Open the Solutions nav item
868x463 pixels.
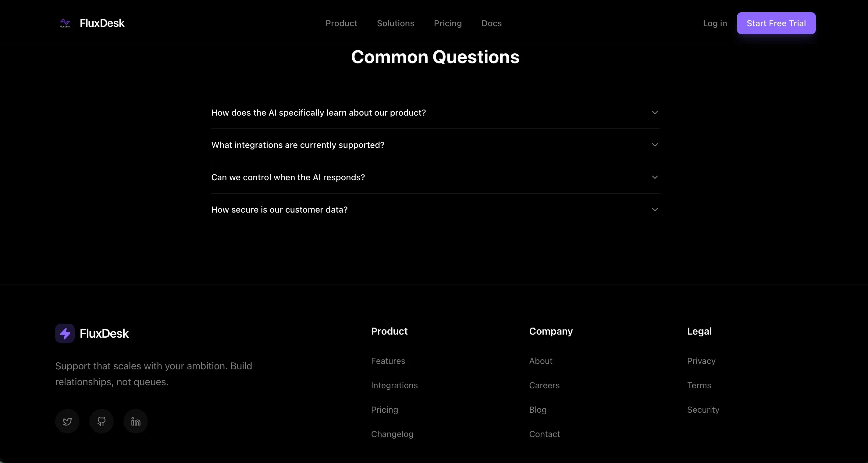(x=395, y=23)
